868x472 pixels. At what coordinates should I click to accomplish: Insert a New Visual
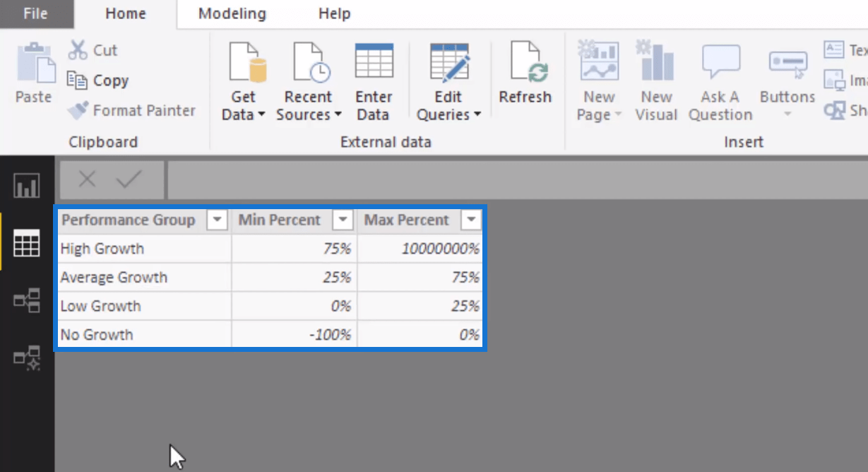[x=656, y=81]
